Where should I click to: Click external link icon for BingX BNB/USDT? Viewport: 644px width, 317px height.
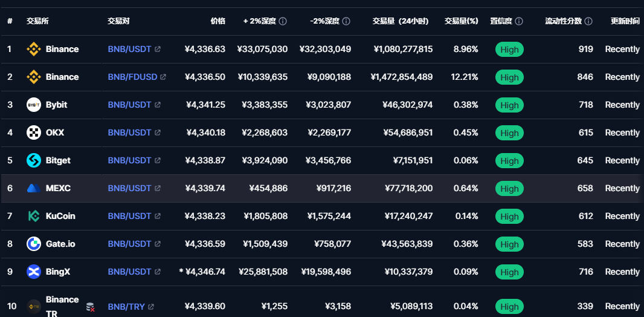coord(157,272)
